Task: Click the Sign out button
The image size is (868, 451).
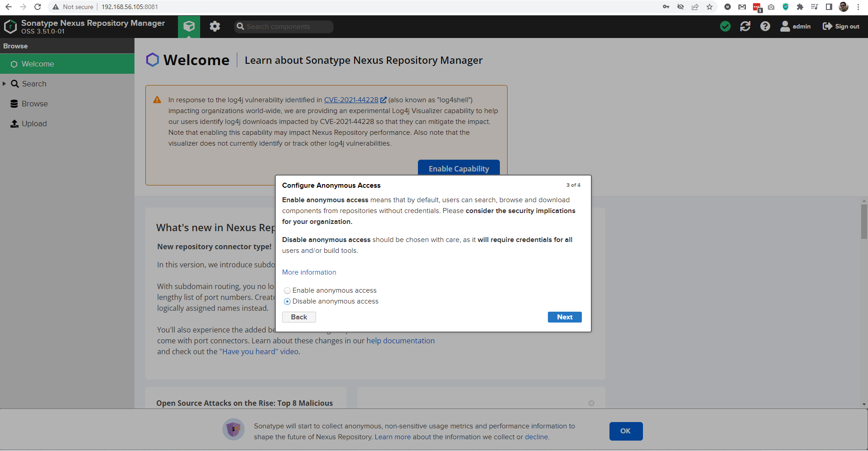Action: click(841, 26)
